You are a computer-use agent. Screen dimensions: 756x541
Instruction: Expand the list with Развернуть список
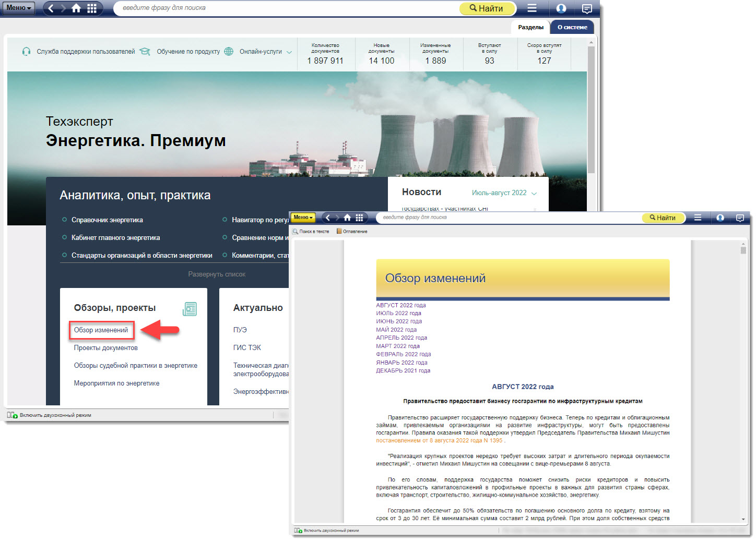(x=217, y=274)
